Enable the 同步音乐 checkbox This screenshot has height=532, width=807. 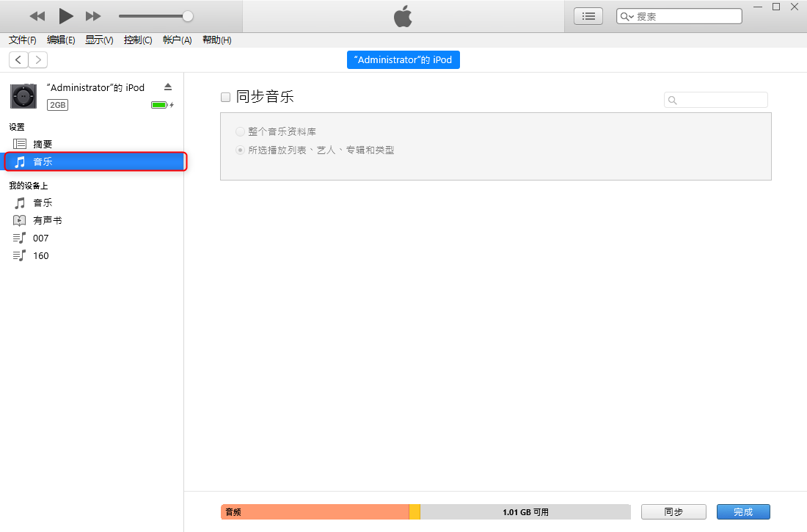tap(225, 97)
